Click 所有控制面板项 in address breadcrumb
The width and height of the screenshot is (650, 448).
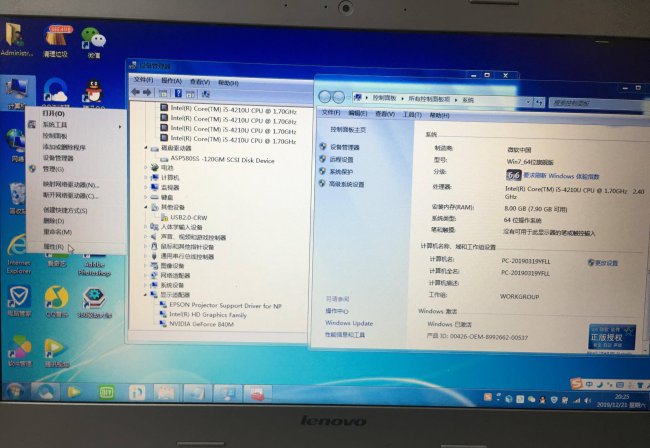tap(429, 99)
